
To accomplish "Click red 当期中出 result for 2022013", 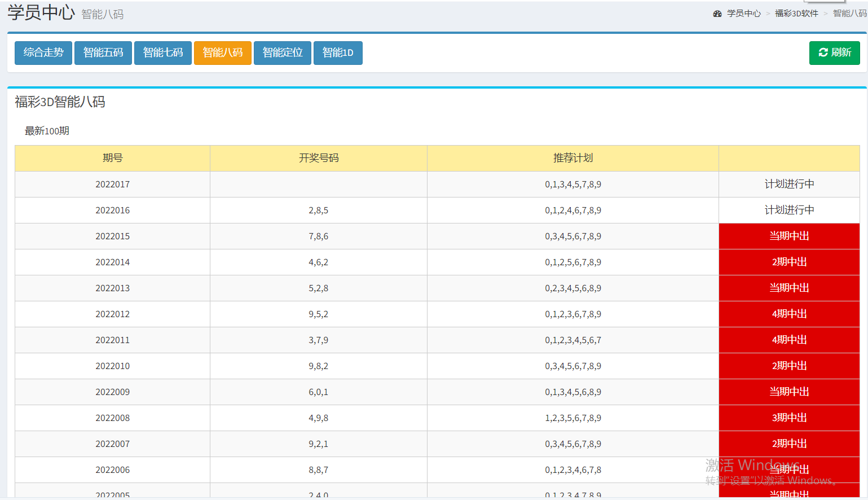I will pos(790,288).
